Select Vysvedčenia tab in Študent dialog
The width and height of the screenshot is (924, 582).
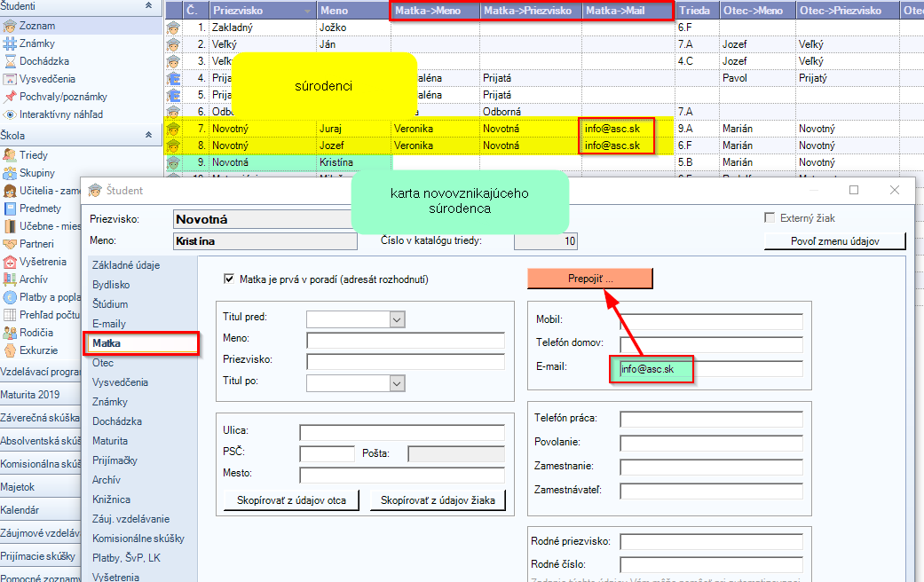[x=120, y=382]
